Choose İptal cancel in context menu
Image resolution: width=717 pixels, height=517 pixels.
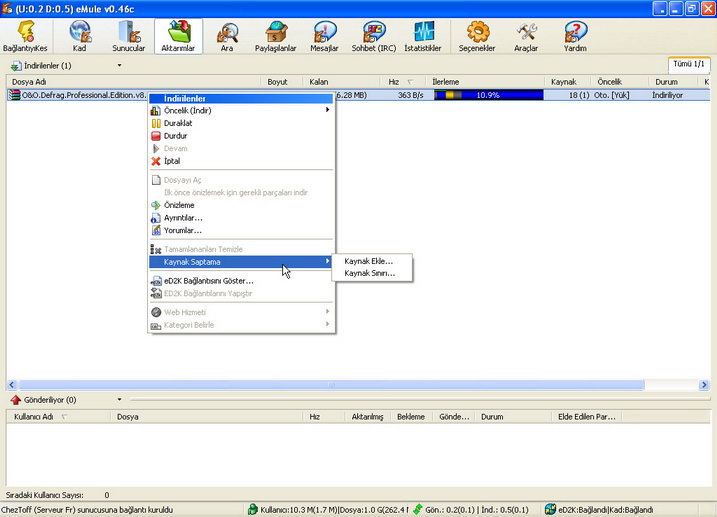tap(241, 161)
